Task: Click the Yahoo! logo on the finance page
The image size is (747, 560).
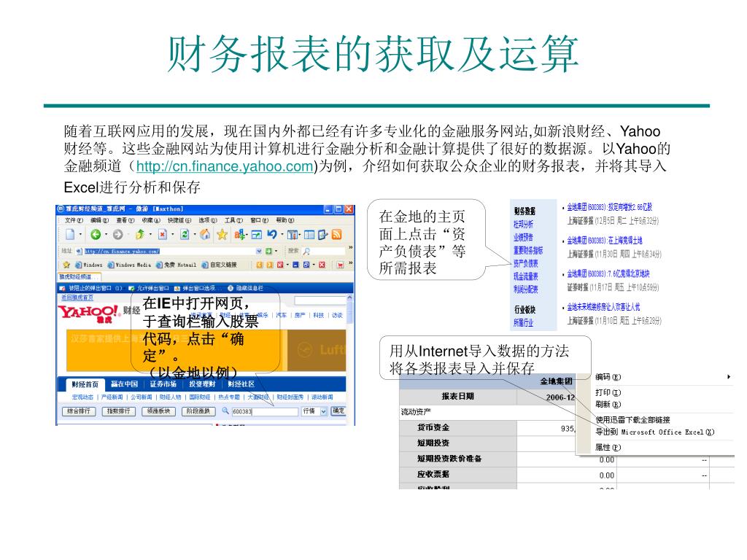Action: 88,314
